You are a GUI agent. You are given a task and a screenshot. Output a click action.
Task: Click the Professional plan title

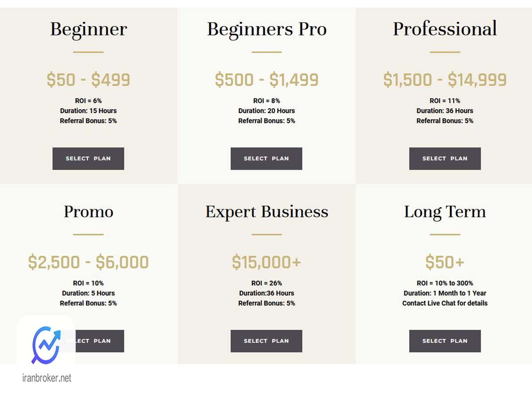pyautogui.click(x=445, y=29)
